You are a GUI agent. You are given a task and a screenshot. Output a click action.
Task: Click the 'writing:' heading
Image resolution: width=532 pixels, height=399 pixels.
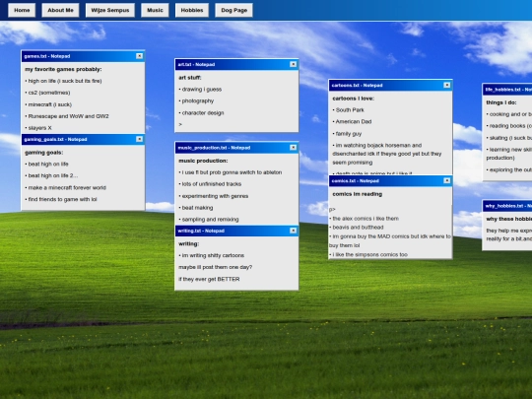[188, 243]
